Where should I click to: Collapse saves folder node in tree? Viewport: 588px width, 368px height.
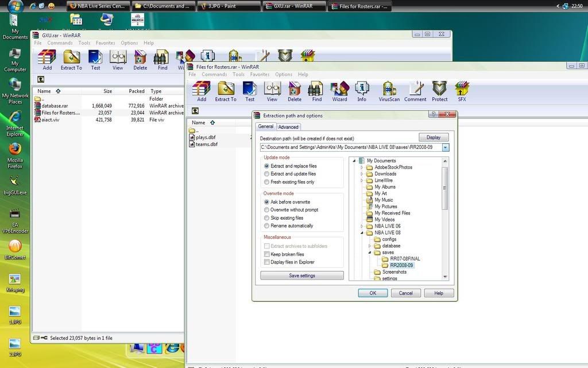coord(370,252)
